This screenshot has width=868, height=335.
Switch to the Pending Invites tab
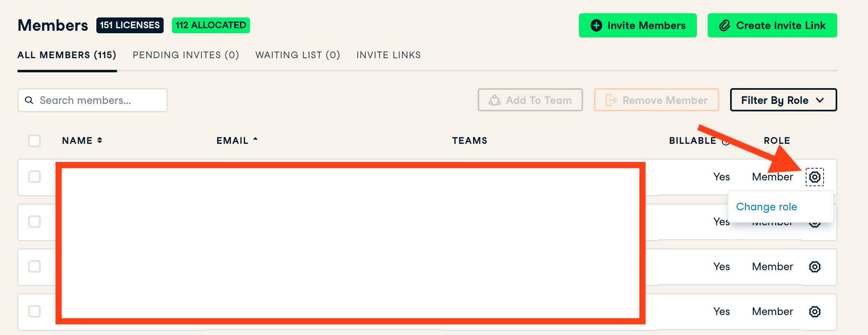click(186, 55)
